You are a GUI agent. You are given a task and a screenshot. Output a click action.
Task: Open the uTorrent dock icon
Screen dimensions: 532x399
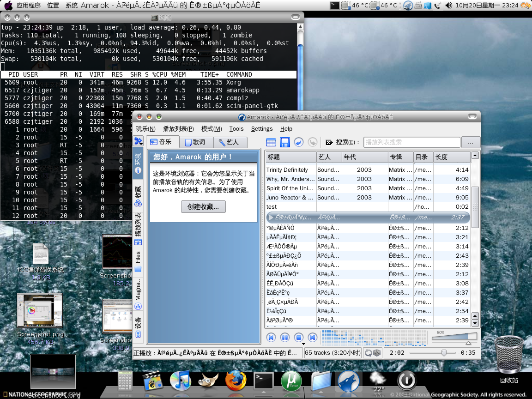click(291, 381)
